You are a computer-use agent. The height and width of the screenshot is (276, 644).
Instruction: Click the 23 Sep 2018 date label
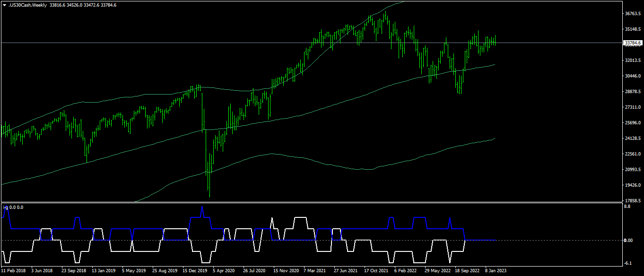click(x=73, y=271)
